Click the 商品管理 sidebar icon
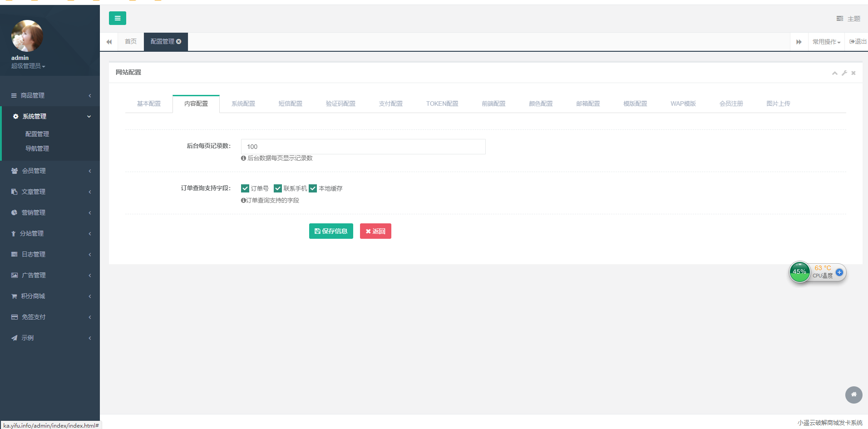The image size is (868, 429). (13, 95)
